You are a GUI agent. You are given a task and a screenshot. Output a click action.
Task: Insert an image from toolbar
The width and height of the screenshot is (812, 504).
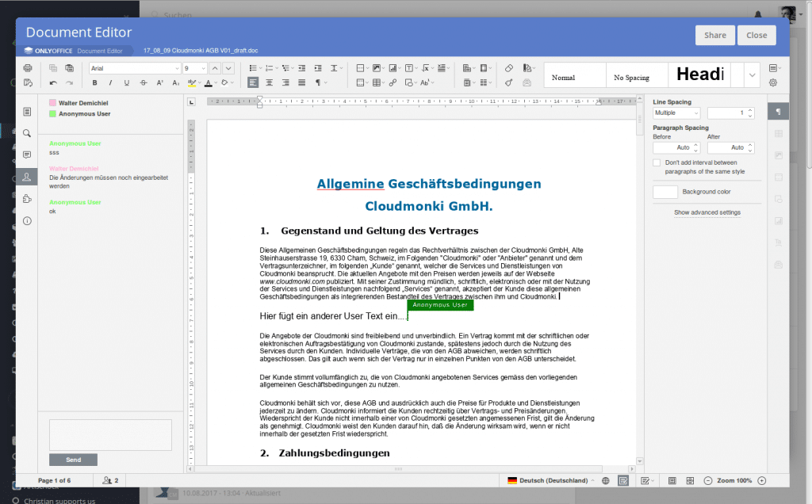click(x=377, y=68)
